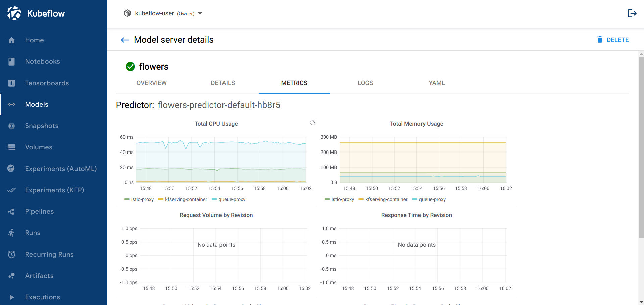Switch to the LOGS tab

(365, 83)
